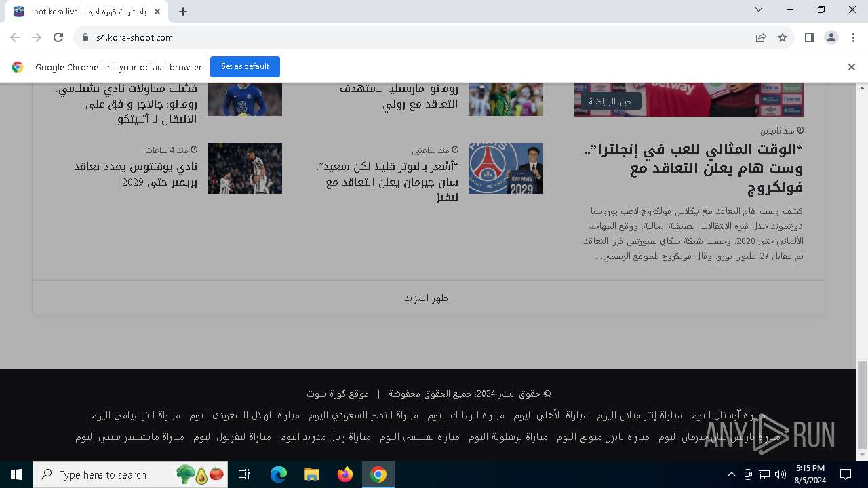Open مباراة الأهلي اليوم link

[x=551, y=415]
